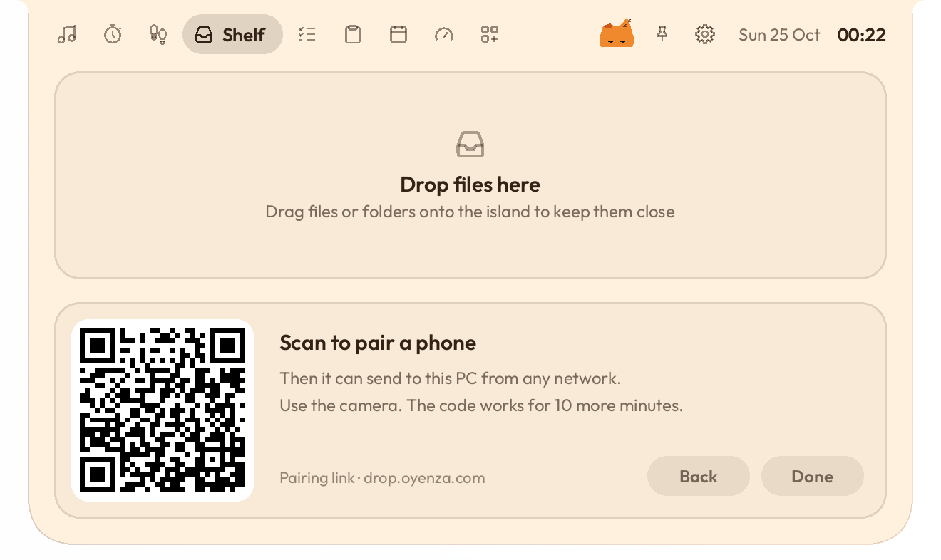Viewport: 941px width, 560px height.
Task: Click the "Drag files or folders" hint text
Action: [470, 212]
